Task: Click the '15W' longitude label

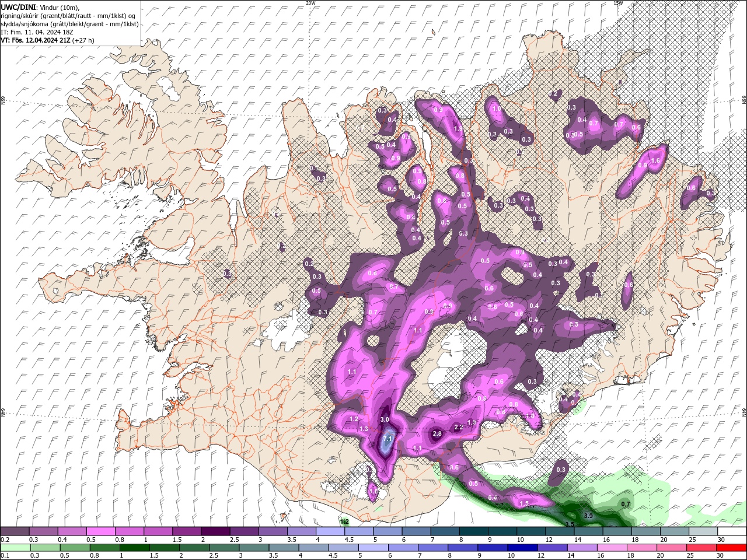Action: coord(618,3)
